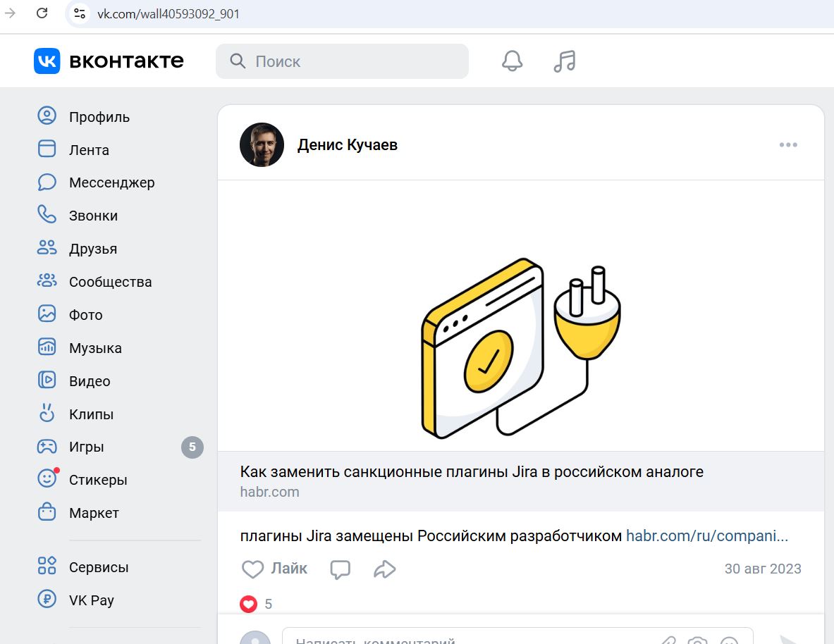
Task: Click the VK Pay ruble icon
Action: (47, 600)
